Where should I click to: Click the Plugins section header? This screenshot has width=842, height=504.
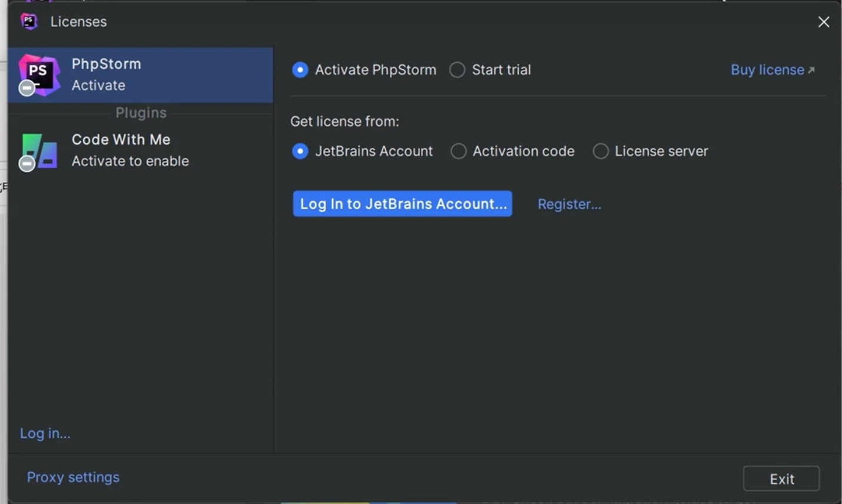pyautogui.click(x=141, y=112)
